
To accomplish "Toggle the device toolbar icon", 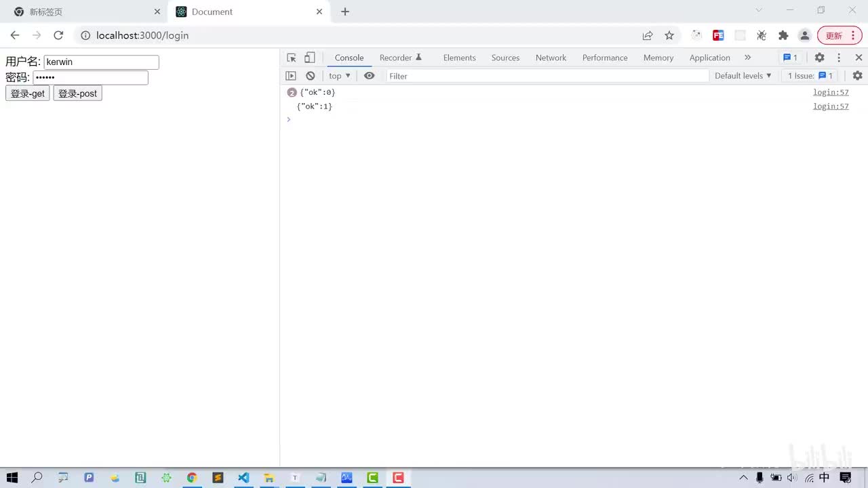I will pyautogui.click(x=309, y=58).
